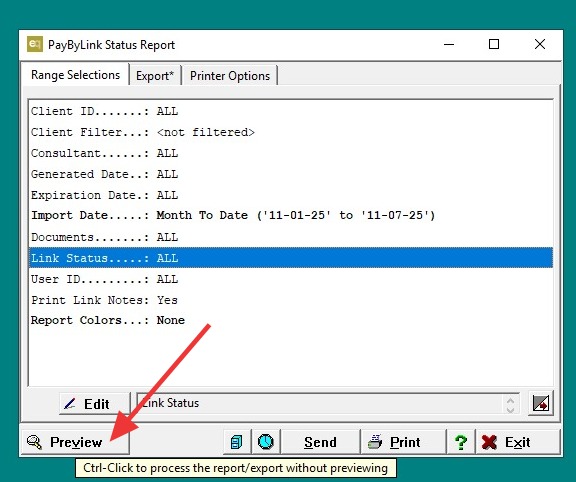Click the down arrow on description field spinner
576x482 pixels.
coord(510,409)
